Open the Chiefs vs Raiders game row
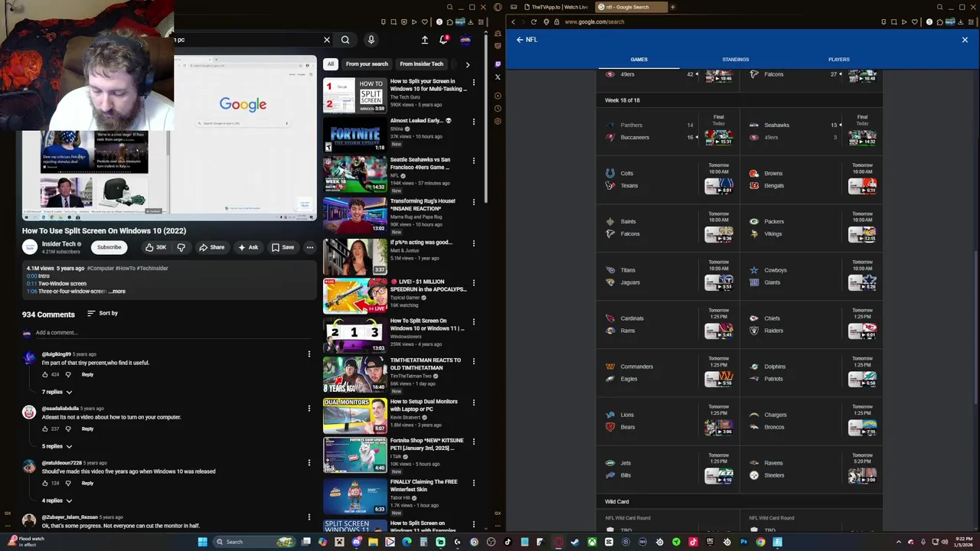The width and height of the screenshot is (980, 551). pyautogui.click(x=813, y=324)
